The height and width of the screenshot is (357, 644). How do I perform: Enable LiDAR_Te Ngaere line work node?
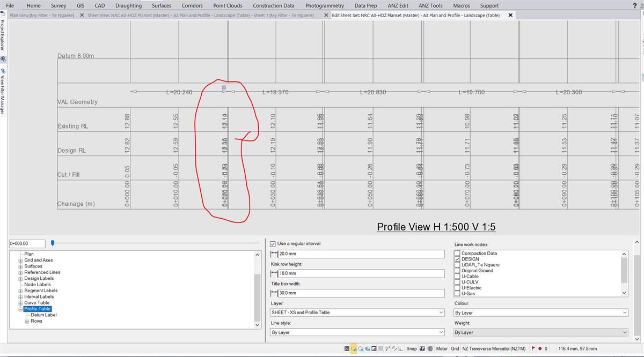(x=458, y=265)
